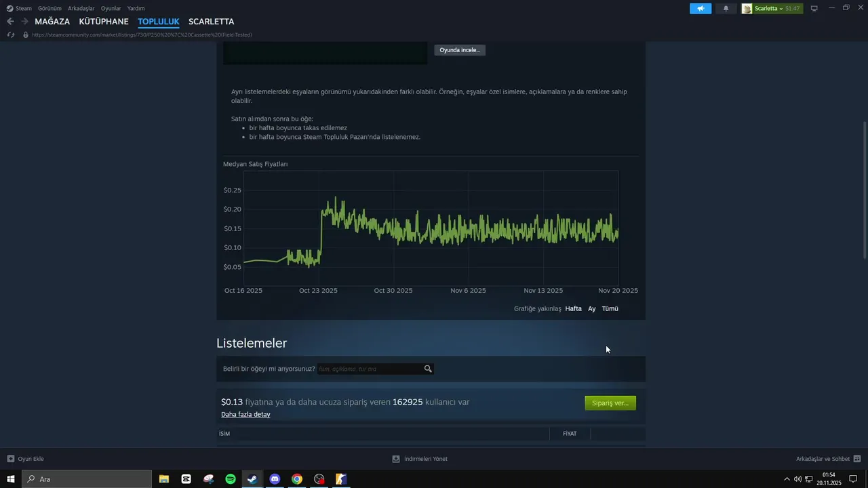
Task: Click the network tray icon
Action: (809, 479)
